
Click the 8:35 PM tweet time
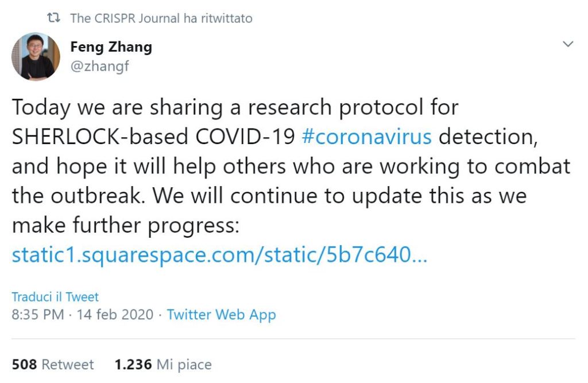pos(37,315)
